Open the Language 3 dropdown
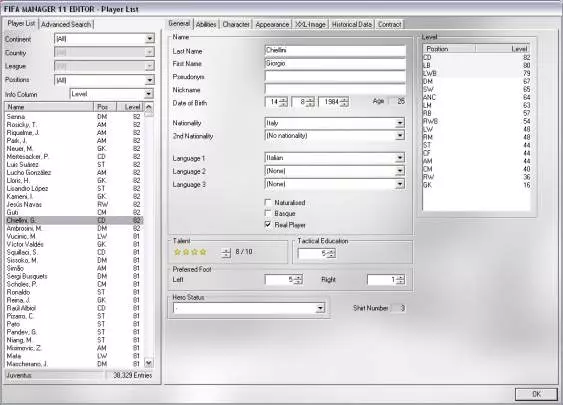 [400, 184]
